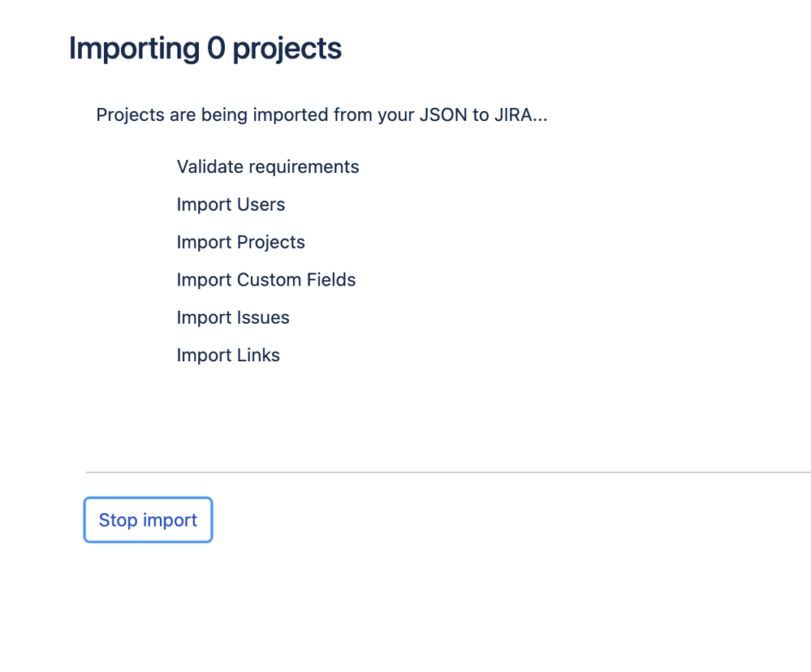Click the digit 0 in the heading

216,48
